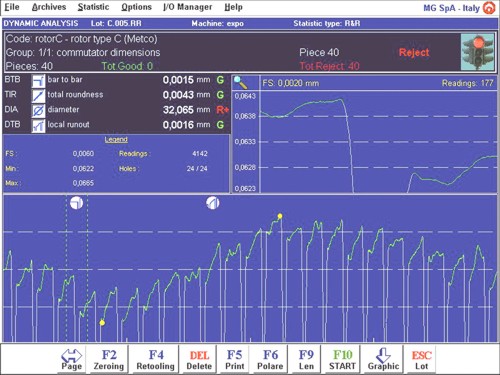The width and height of the screenshot is (500, 375).
Task: Click the DEL Delete button
Action: (199, 359)
